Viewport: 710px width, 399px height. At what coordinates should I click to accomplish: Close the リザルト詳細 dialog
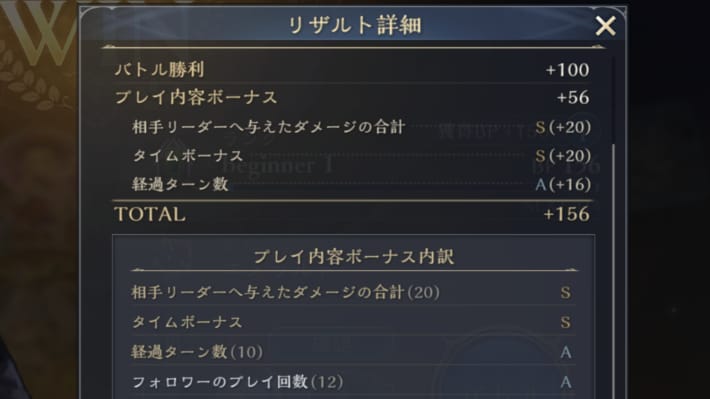605,26
